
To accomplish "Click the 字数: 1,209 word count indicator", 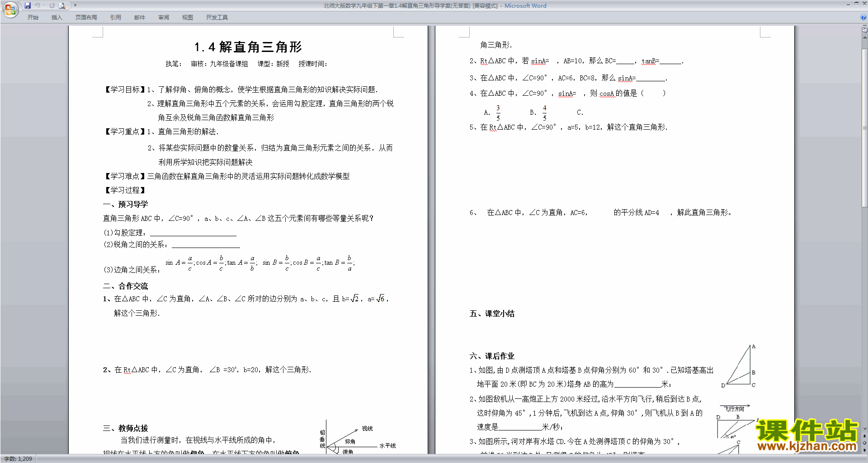I will tap(18, 458).
